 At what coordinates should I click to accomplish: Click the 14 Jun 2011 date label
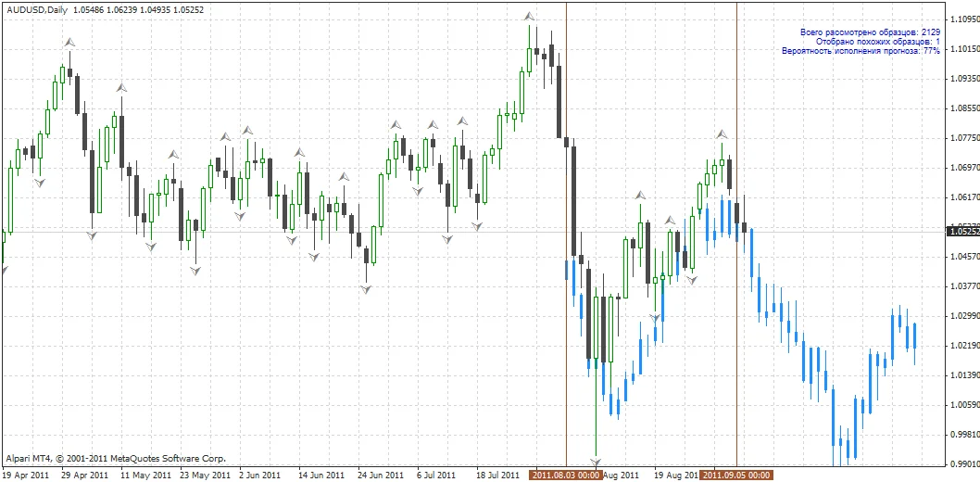pos(320,476)
